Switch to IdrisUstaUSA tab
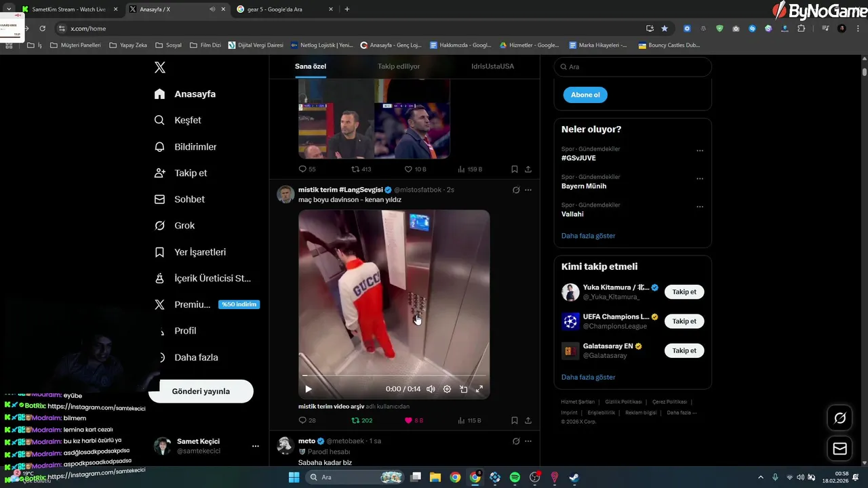The height and width of the screenshot is (488, 868). [493, 66]
